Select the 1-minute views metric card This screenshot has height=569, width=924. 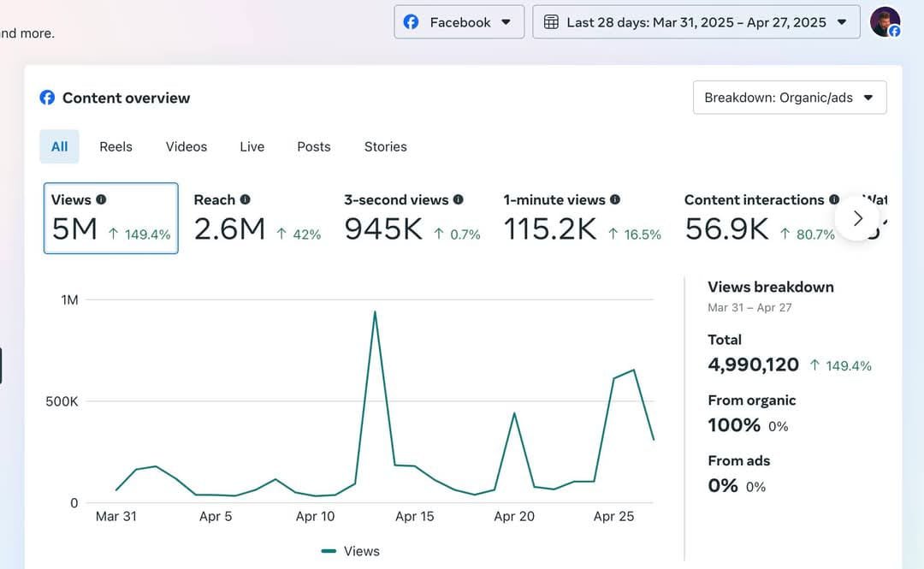coord(582,219)
